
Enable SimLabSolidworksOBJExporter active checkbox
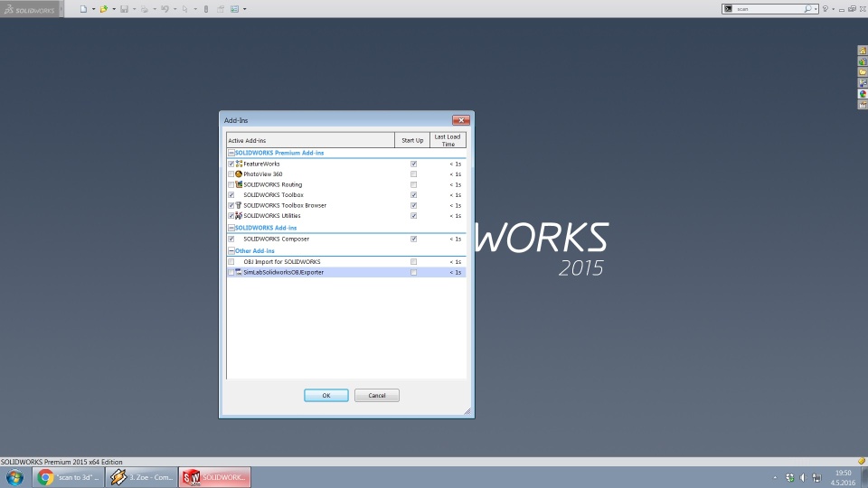point(231,272)
